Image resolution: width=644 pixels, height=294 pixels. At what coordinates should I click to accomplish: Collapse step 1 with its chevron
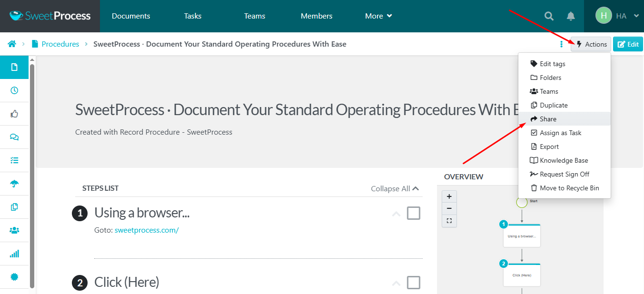pyautogui.click(x=396, y=214)
